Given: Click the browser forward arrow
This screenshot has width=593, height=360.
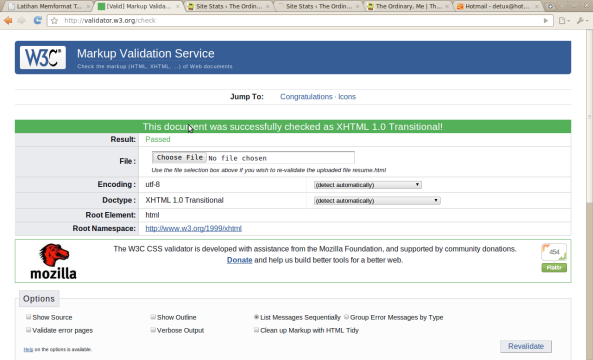Looking at the screenshot, I should 22,20.
